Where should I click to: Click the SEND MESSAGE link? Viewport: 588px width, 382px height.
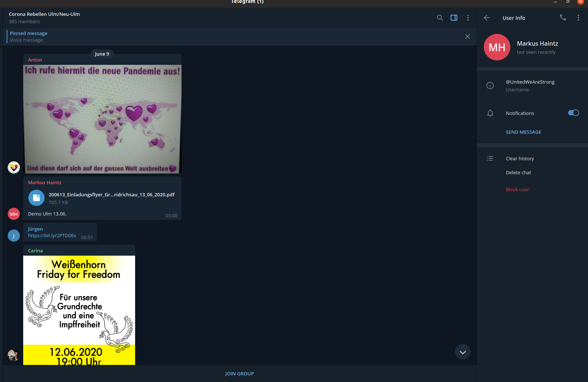point(523,132)
